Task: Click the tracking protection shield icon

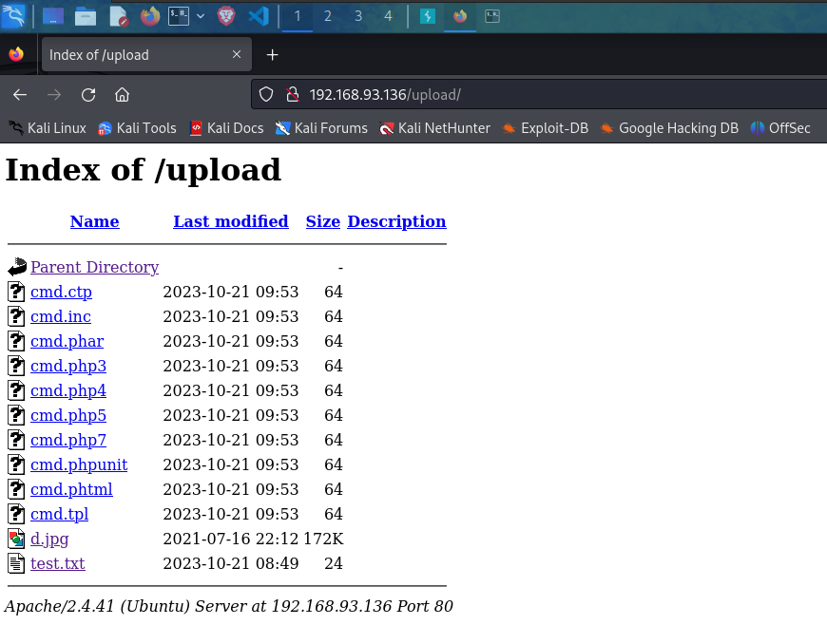Action: [x=266, y=95]
